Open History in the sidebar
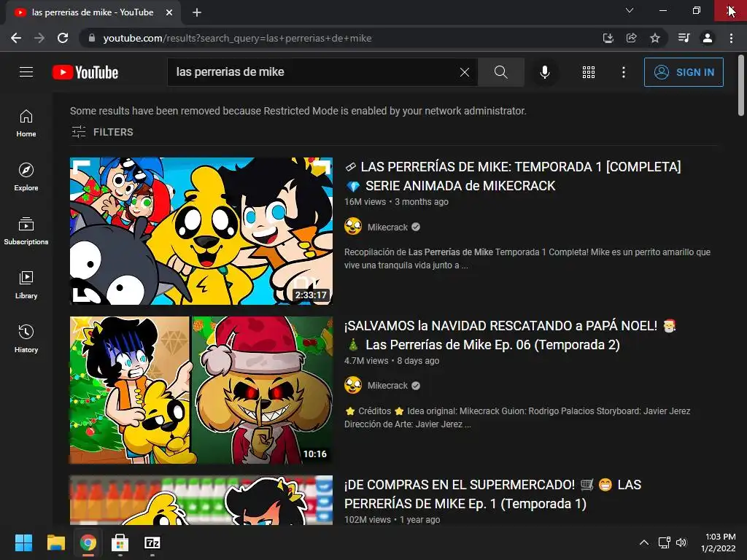 tap(26, 338)
